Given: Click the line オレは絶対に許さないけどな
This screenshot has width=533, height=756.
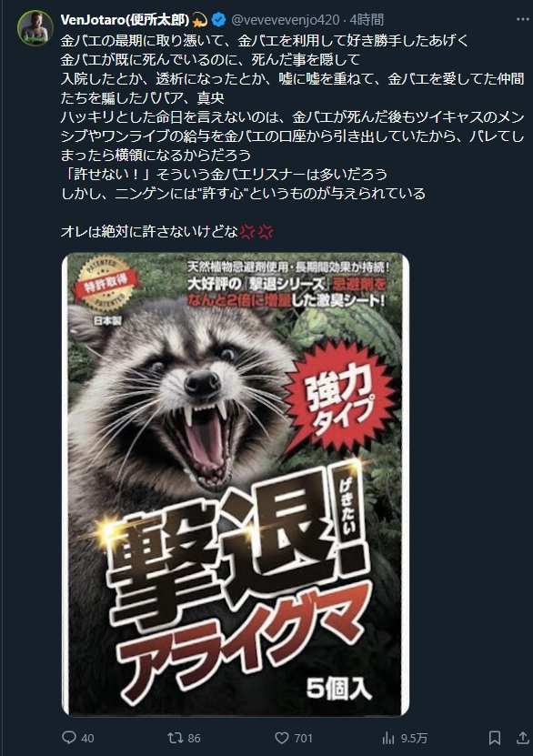Looking at the screenshot, I should click(149, 232).
